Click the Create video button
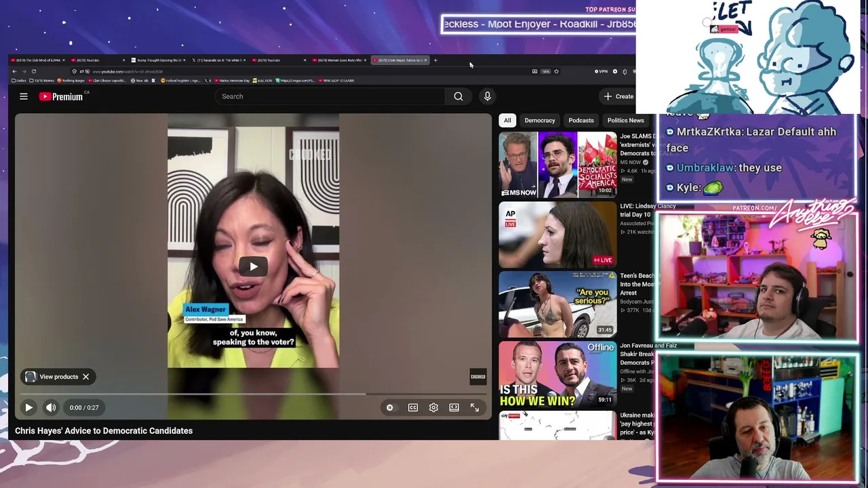The height and width of the screenshot is (488, 868). (618, 96)
